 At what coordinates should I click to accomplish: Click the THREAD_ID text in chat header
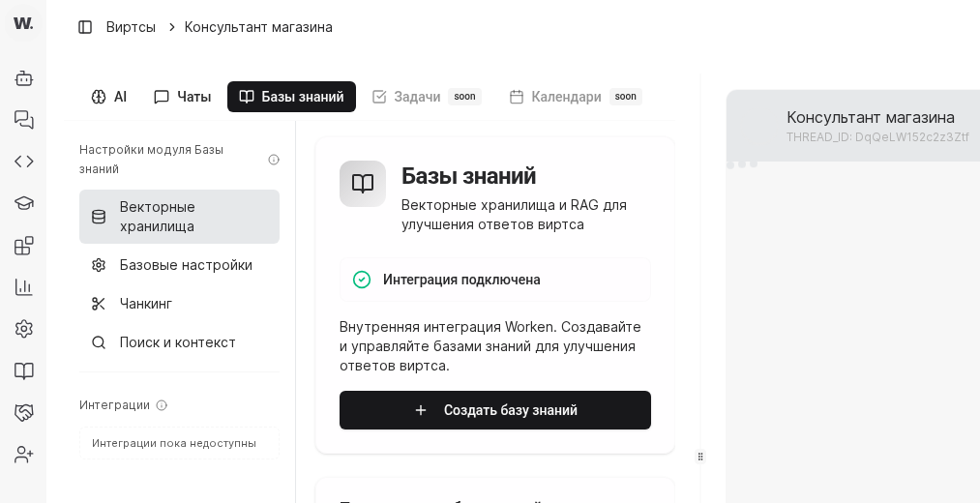[877, 136]
